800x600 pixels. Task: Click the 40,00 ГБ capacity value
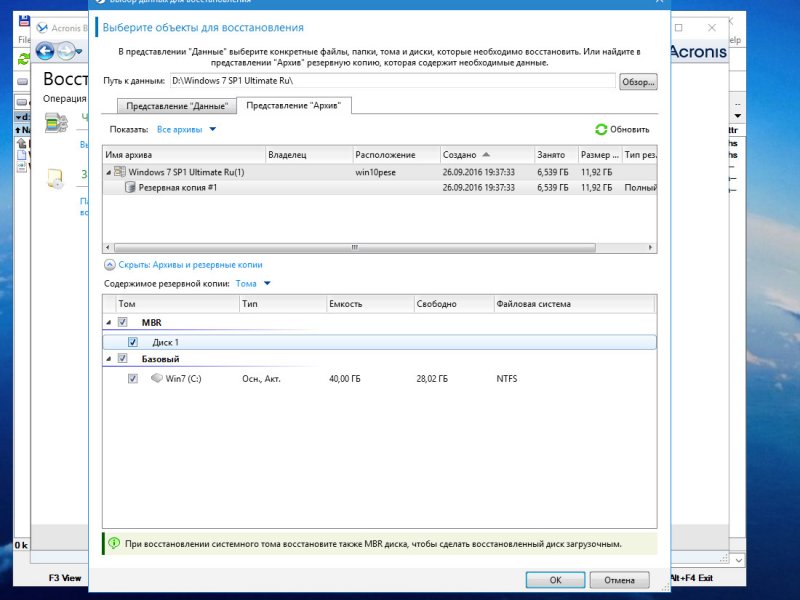pos(345,379)
